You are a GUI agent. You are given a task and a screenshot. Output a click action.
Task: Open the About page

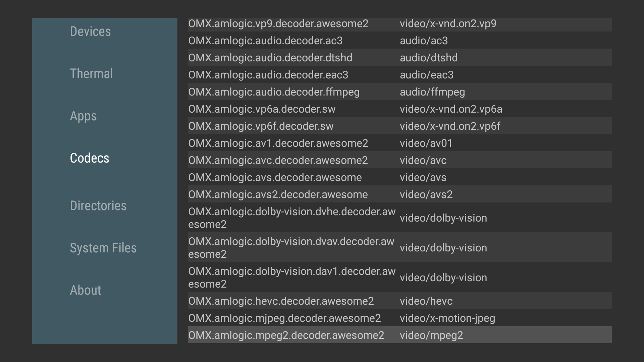(85, 290)
